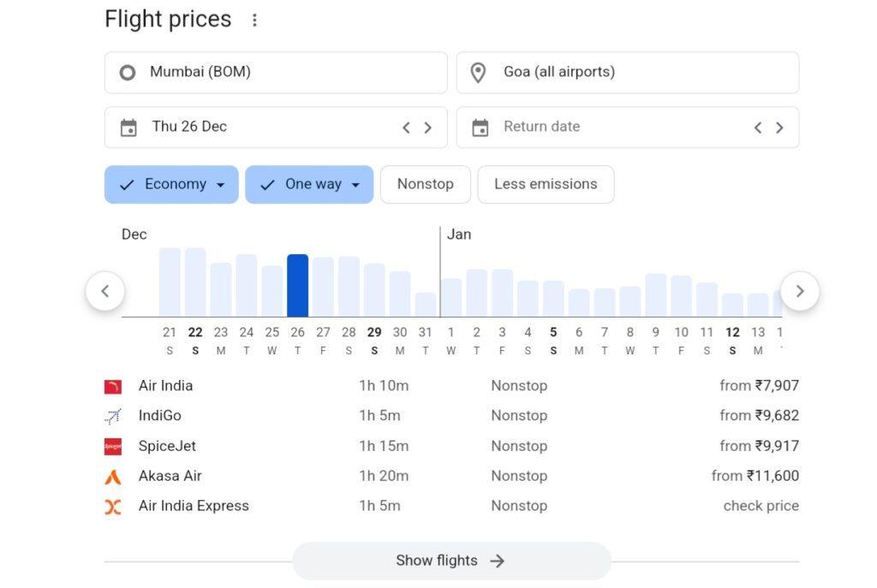Click the SpiceJet airline name
877x588 pixels.
coord(167,446)
